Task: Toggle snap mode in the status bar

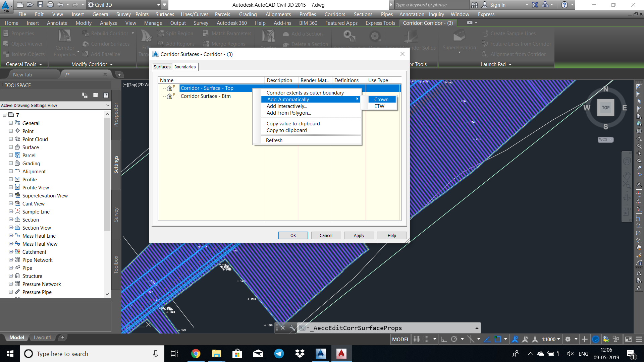Action: coord(417,339)
